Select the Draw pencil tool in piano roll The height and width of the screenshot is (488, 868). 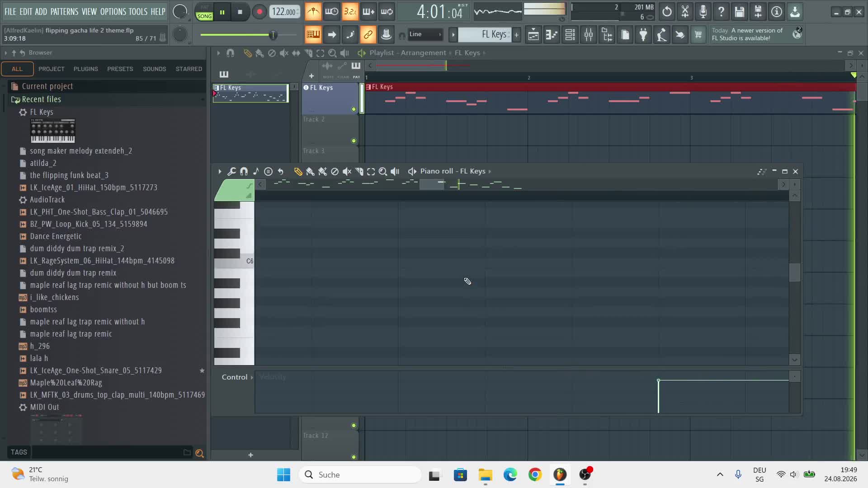[x=298, y=171]
